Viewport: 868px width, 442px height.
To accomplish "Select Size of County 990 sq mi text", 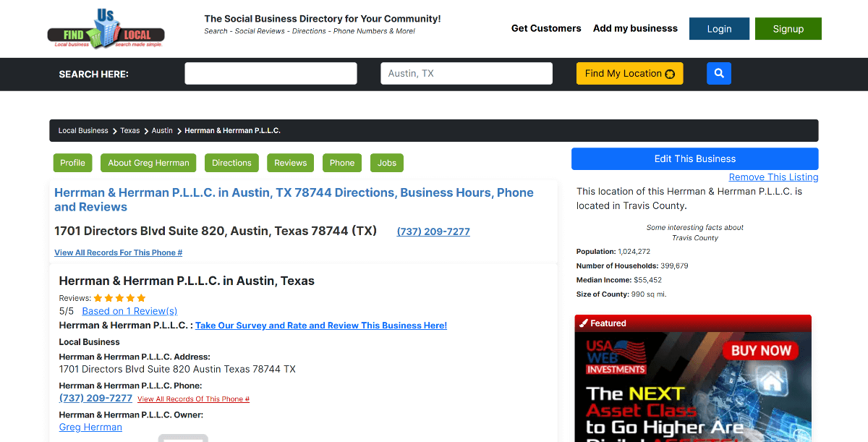I will coord(621,294).
